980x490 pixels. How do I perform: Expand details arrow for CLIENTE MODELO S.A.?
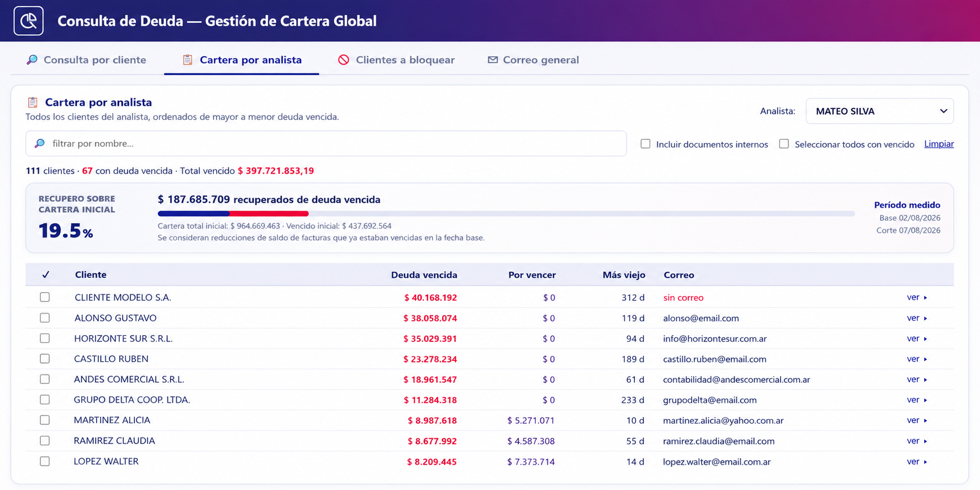pos(925,298)
